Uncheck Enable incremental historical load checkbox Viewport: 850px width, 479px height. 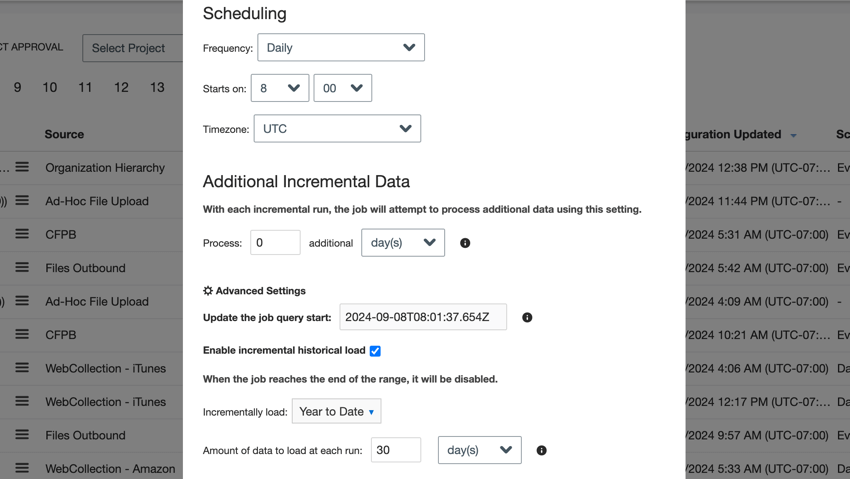pos(375,351)
